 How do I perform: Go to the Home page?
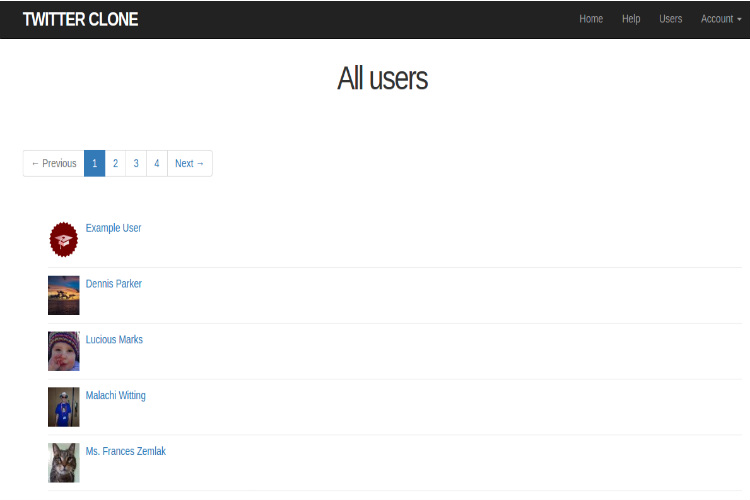[591, 19]
